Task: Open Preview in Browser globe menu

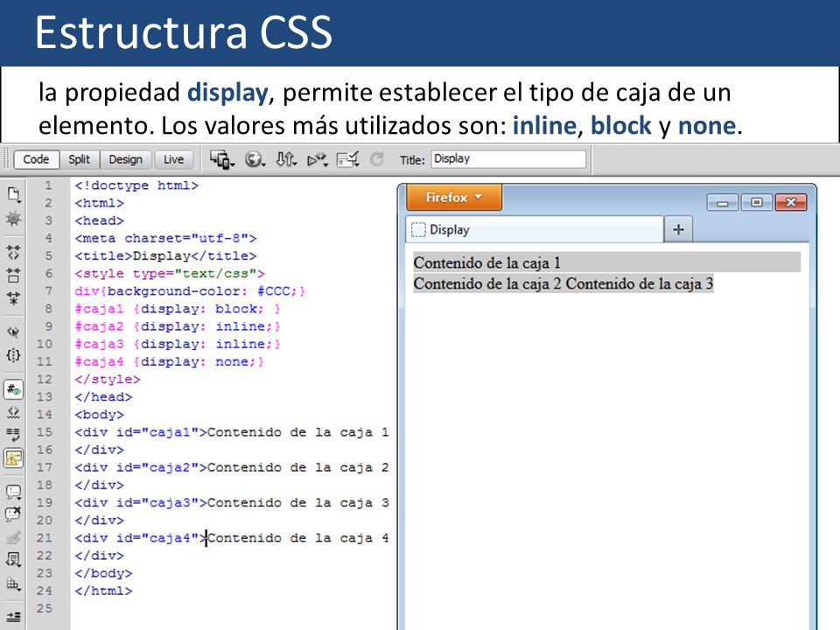Action: 255,159
